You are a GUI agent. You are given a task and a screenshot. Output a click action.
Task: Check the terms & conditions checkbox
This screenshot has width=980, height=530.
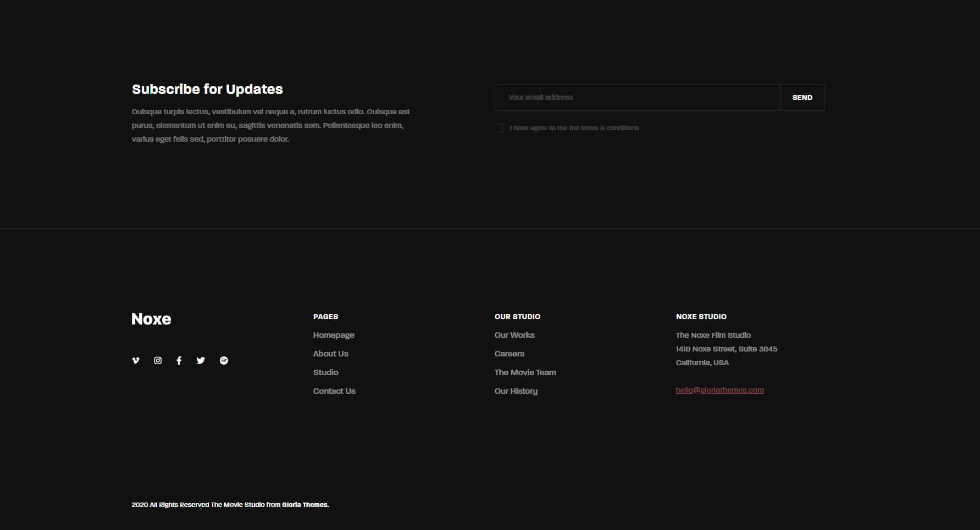[x=499, y=128]
